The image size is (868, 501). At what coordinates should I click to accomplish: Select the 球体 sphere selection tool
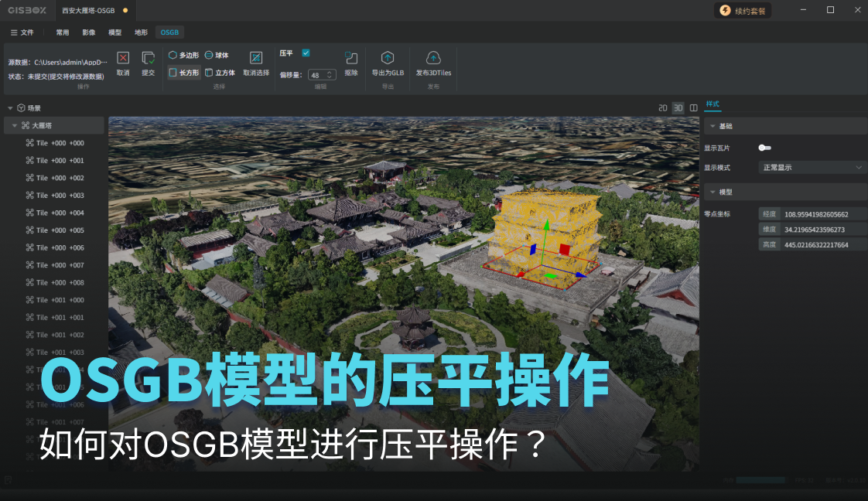(x=217, y=55)
